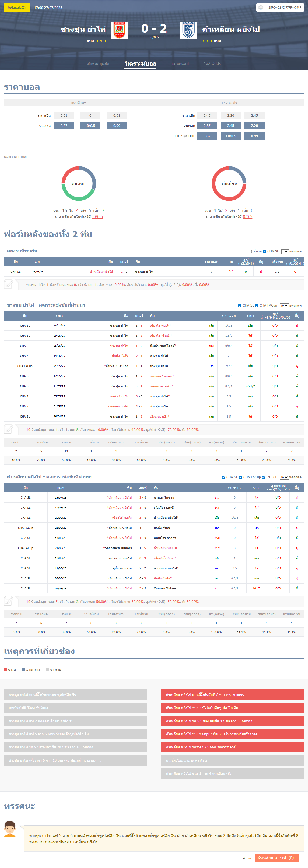This screenshot has width=308, height=868.
Task: Uncheck CHA SL for Dalian Yingbo results
Action: coord(223,478)
